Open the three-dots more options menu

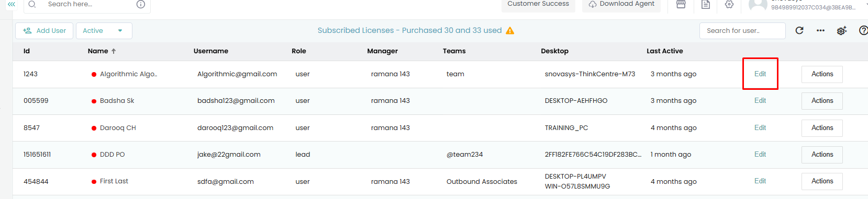tap(820, 30)
